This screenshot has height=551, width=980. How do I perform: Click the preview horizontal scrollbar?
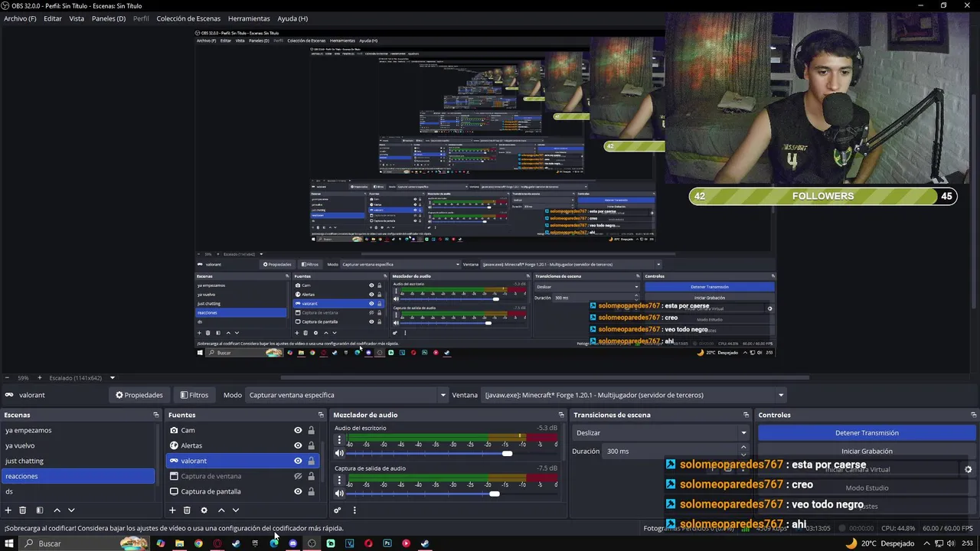[x=545, y=377]
